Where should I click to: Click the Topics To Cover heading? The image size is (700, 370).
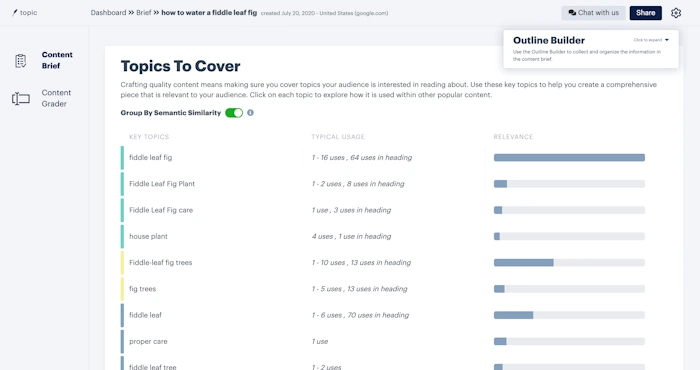tap(180, 66)
